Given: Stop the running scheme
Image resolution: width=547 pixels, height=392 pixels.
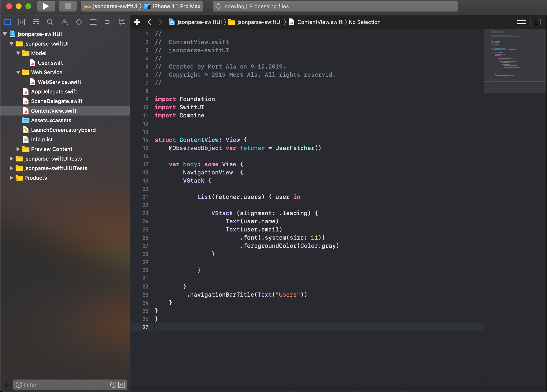Looking at the screenshot, I should 68,6.
